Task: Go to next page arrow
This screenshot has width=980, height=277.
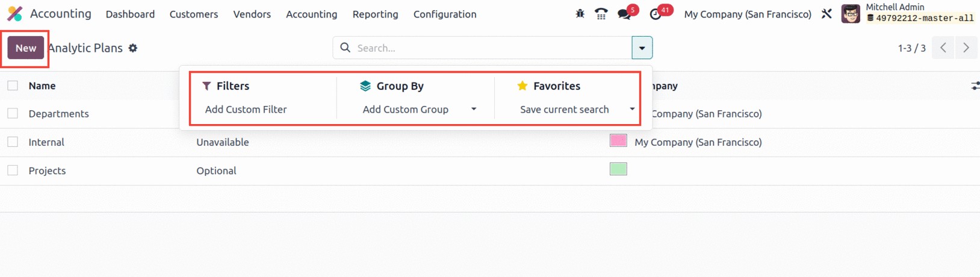Action: point(966,48)
